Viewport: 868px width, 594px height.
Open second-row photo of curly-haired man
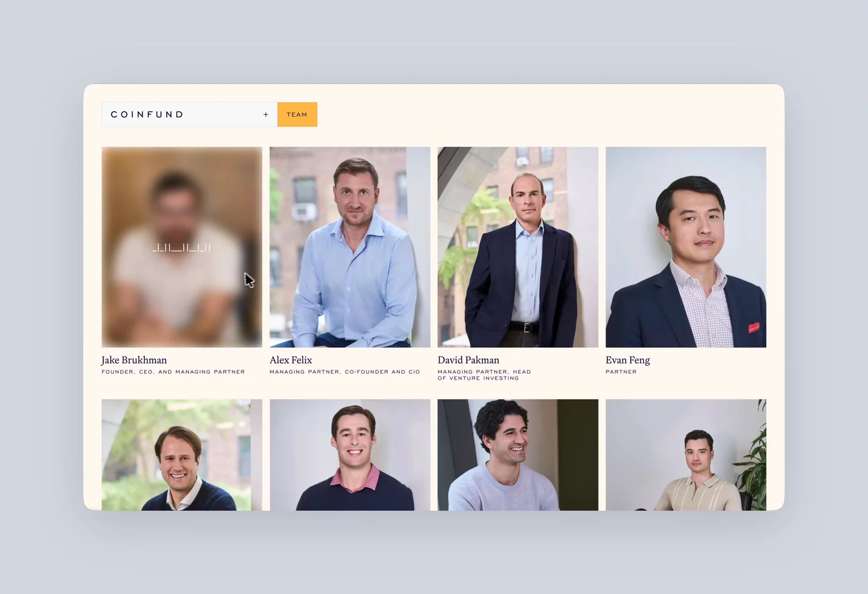coord(518,455)
